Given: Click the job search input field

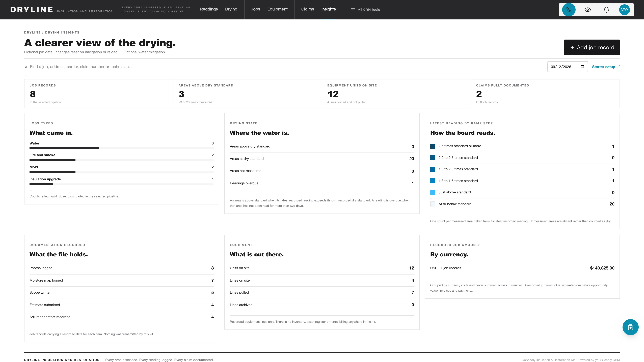Looking at the screenshot, I should pyautogui.click(x=285, y=67).
